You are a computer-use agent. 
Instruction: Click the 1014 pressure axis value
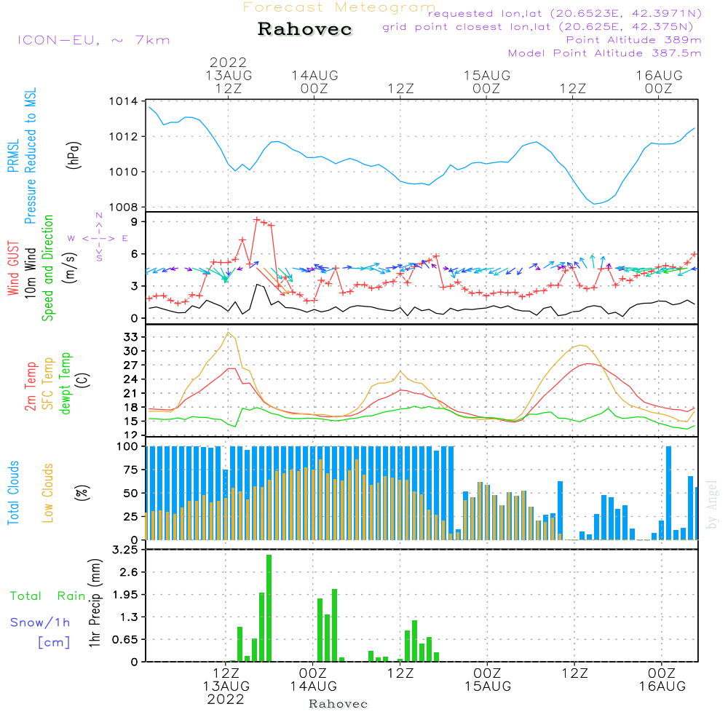pos(123,101)
